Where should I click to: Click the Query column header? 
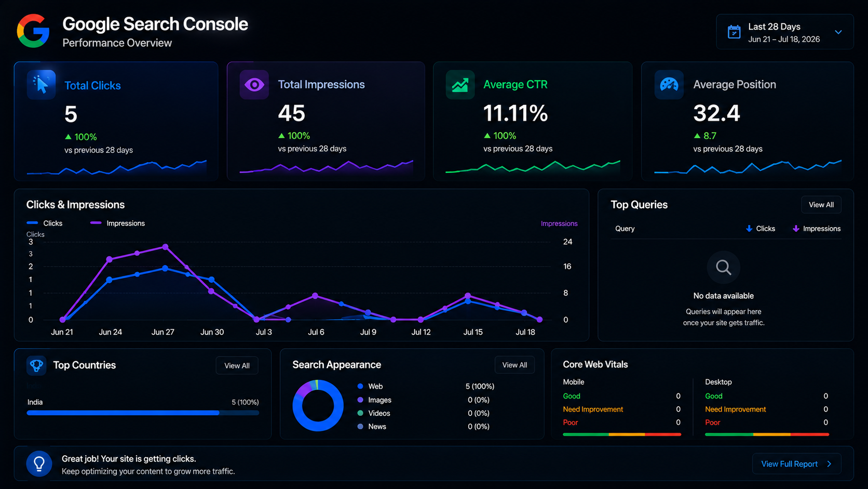pos(625,229)
